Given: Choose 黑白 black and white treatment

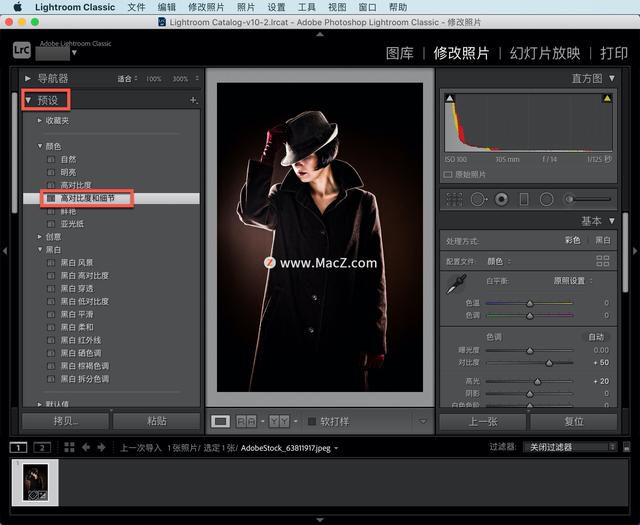Looking at the screenshot, I should (602, 240).
